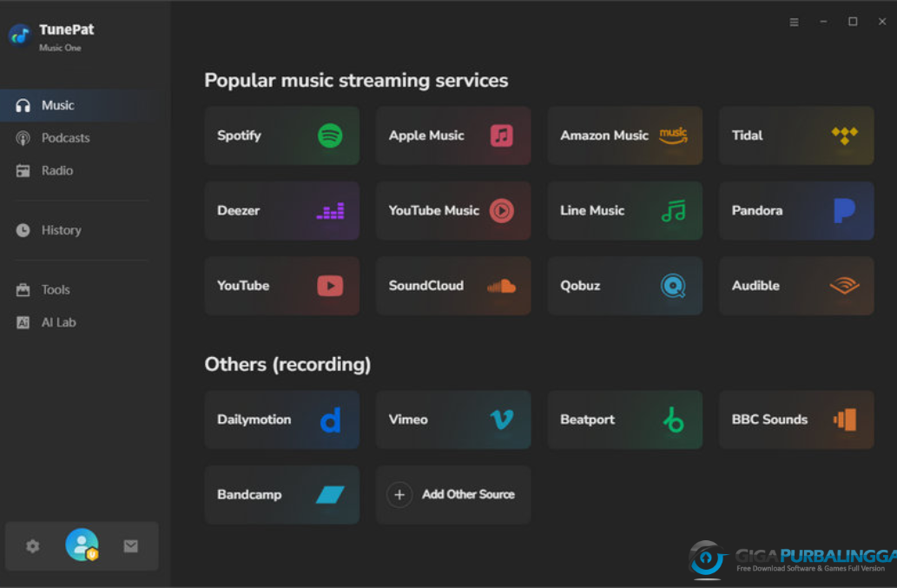
Task: Click the TunePat logo in the sidebar
Action: click(20, 36)
